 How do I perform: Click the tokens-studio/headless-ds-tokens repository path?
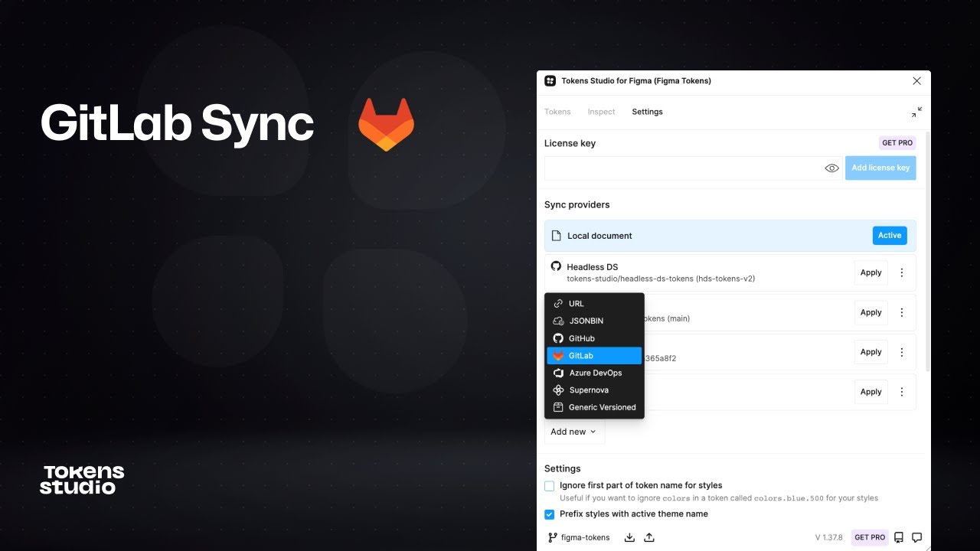coord(661,279)
